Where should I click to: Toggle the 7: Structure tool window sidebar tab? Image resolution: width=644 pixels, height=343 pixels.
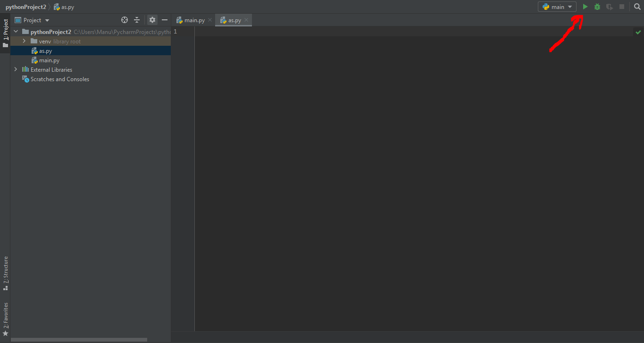pyautogui.click(x=5, y=273)
